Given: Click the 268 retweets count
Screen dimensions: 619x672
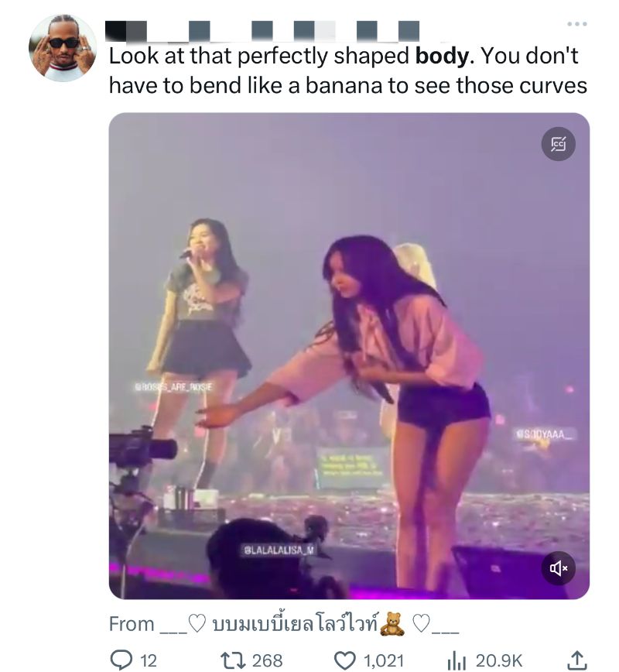Looking at the screenshot, I should 267,660.
